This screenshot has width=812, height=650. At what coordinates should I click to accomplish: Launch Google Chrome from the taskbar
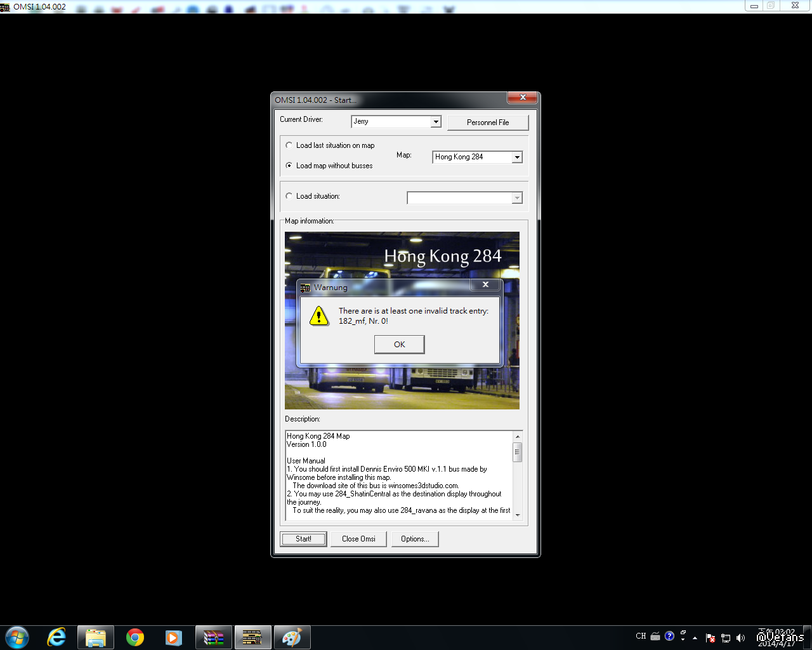click(x=135, y=637)
